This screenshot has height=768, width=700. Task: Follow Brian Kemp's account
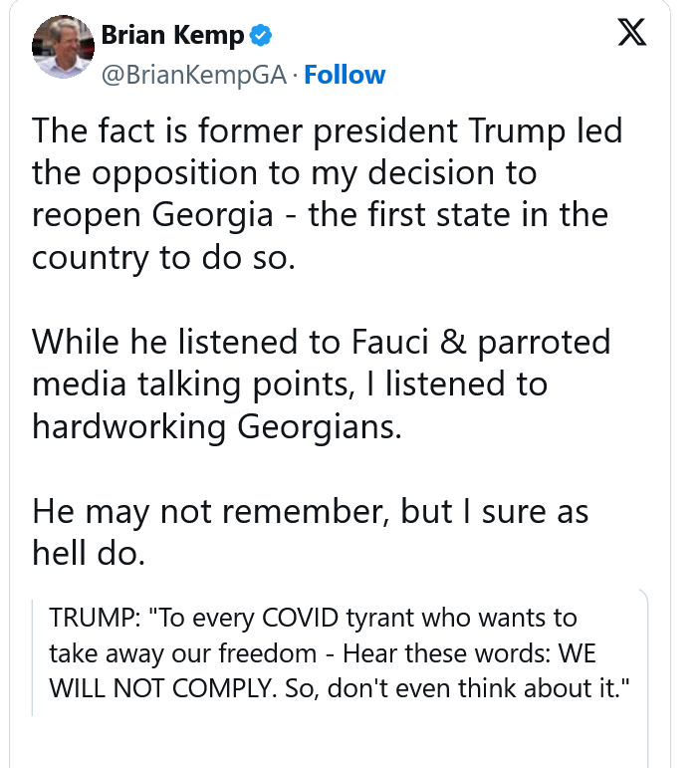pyautogui.click(x=345, y=75)
